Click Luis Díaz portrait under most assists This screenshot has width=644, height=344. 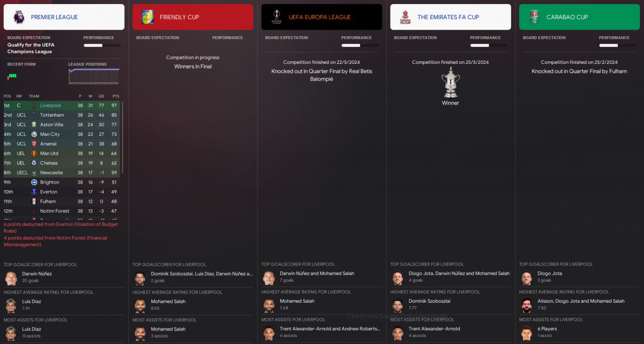coord(11,332)
